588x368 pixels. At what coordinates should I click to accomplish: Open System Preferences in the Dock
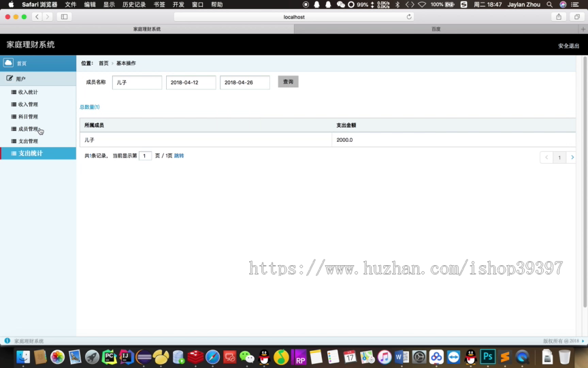click(x=419, y=356)
